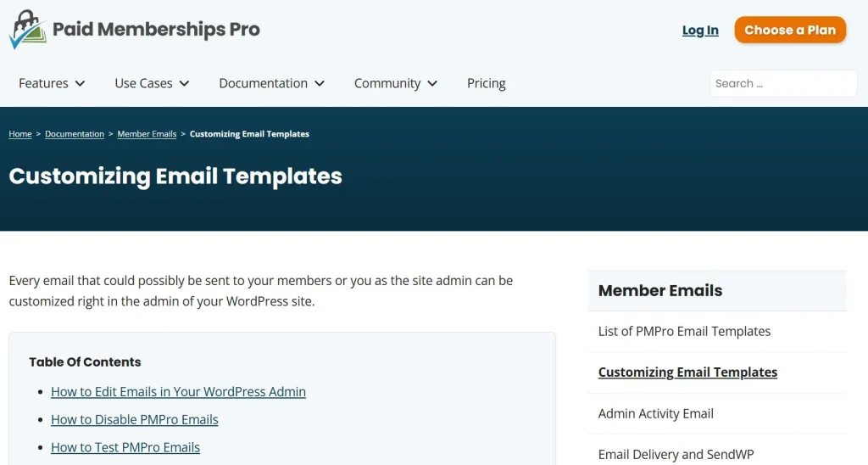Jump to How to Disable PMPro Emails
Image resolution: width=868 pixels, height=465 pixels.
(135, 419)
